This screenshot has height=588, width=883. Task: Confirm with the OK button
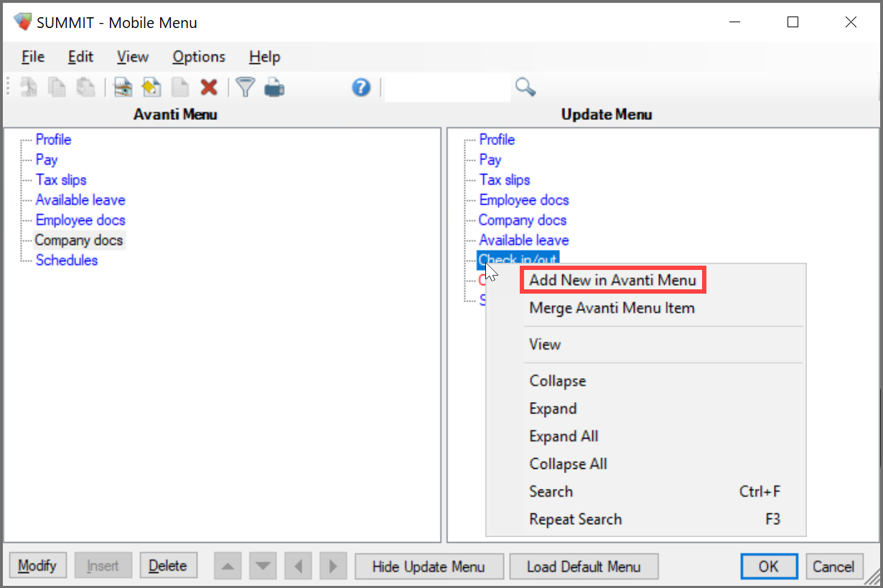coord(769,566)
